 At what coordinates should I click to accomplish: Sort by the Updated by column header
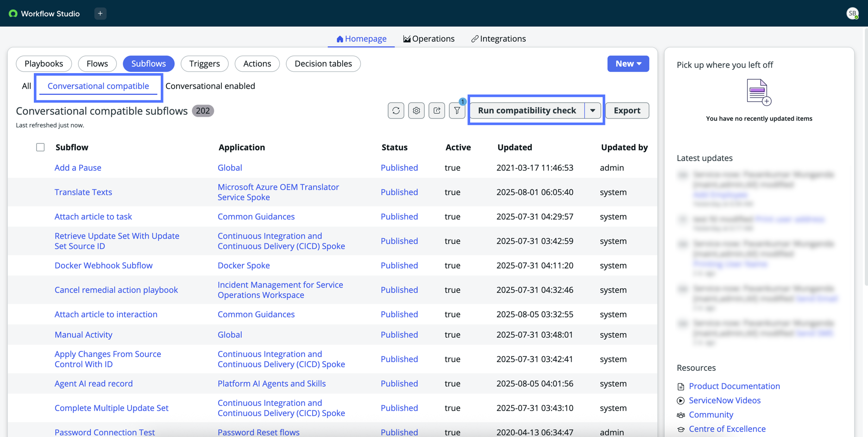624,148
